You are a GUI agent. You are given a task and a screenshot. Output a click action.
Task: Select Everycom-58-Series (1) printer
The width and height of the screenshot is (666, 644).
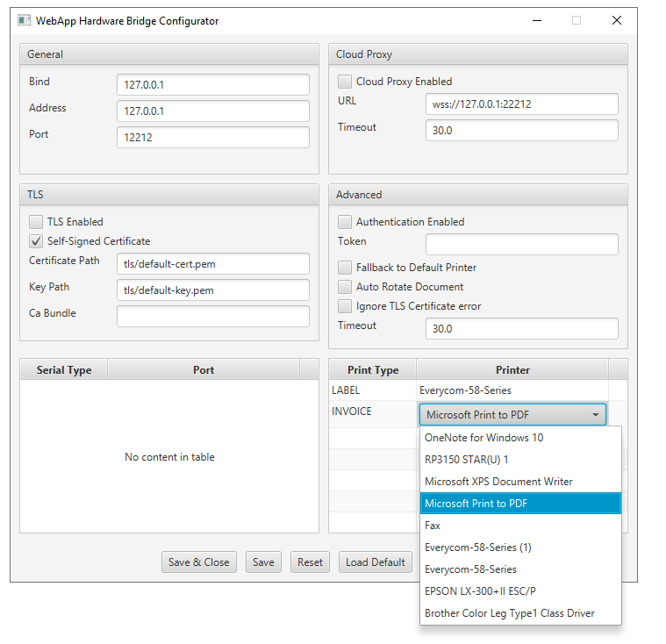[x=520, y=547]
